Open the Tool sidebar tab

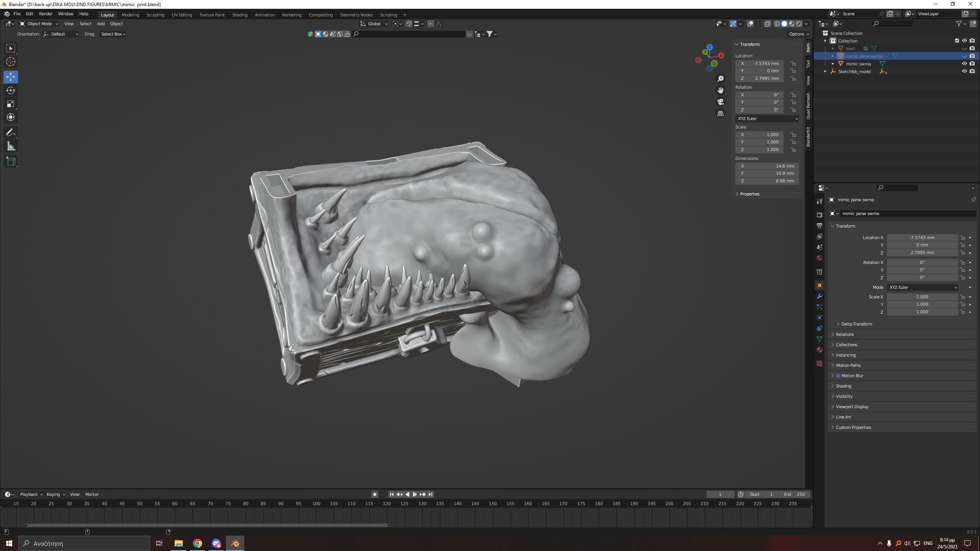808,64
